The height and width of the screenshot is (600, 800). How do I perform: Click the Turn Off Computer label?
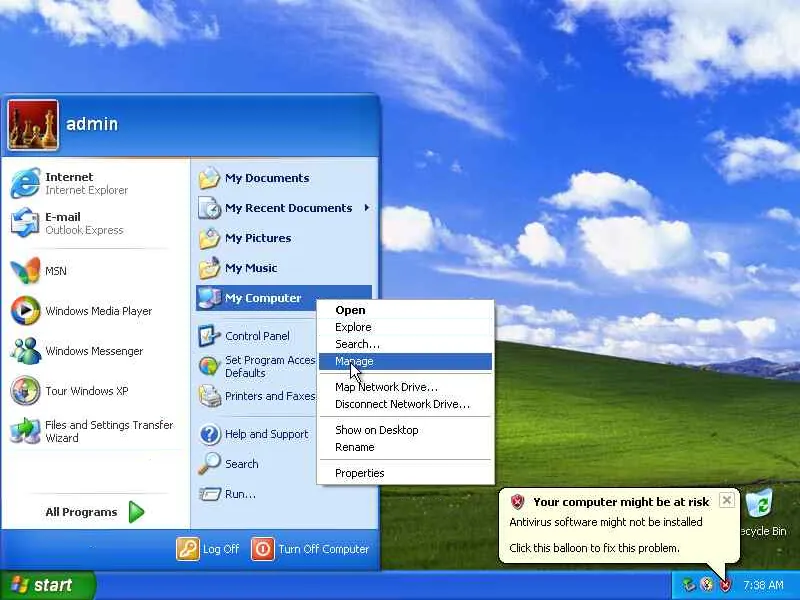tap(323, 549)
